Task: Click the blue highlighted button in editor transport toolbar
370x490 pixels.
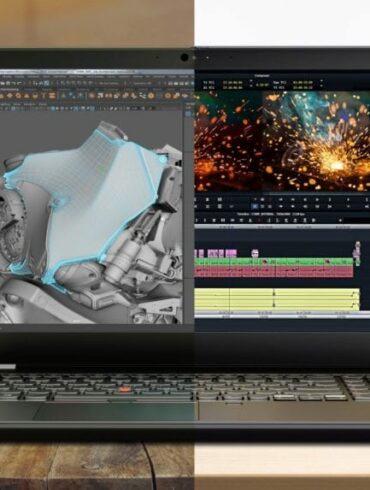Action: [254, 207]
